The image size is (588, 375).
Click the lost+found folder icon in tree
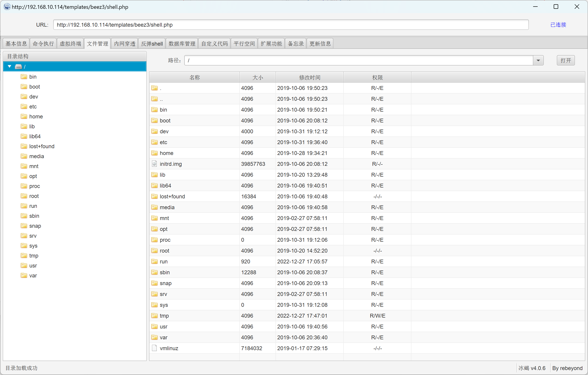pyautogui.click(x=24, y=146)
